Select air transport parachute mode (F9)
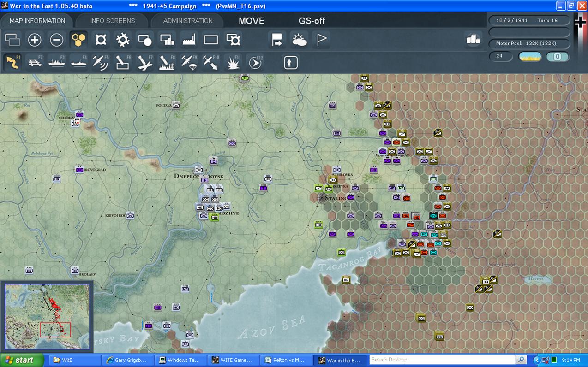This screenshot has width=588, height=367. [x=189, y=62]
